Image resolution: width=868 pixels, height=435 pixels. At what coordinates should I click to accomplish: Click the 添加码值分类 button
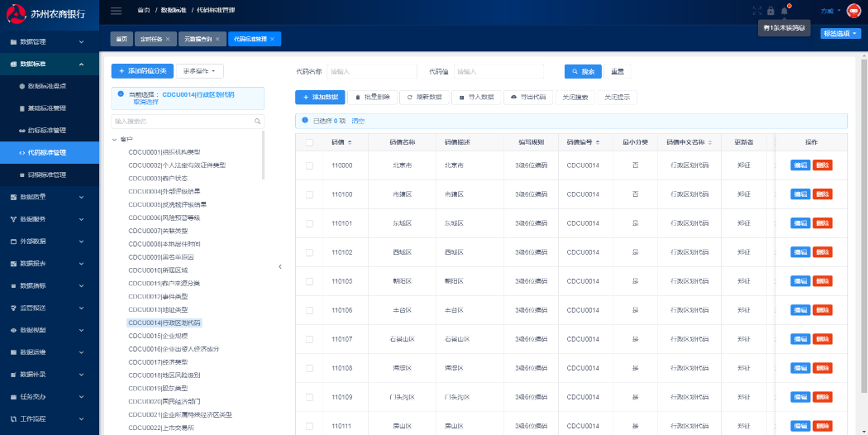coord(142,71)
